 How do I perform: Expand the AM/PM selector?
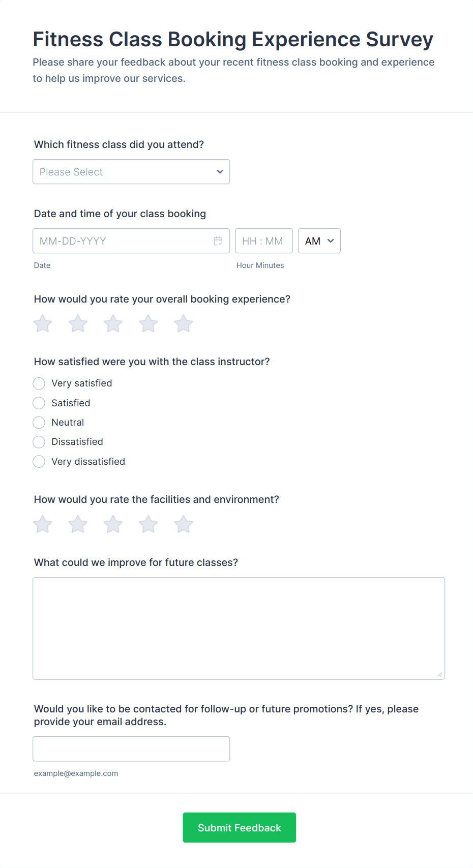pos(319,241)
